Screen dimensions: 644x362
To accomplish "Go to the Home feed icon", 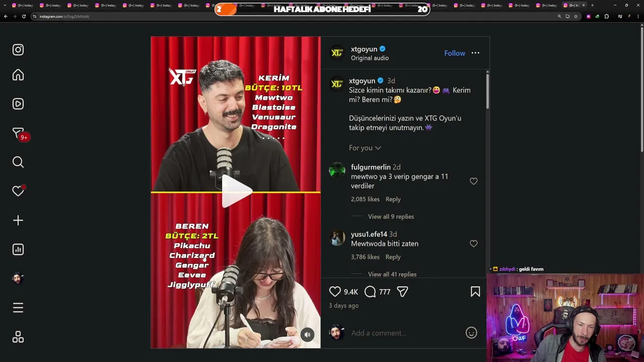I will [x=18, y=75].
